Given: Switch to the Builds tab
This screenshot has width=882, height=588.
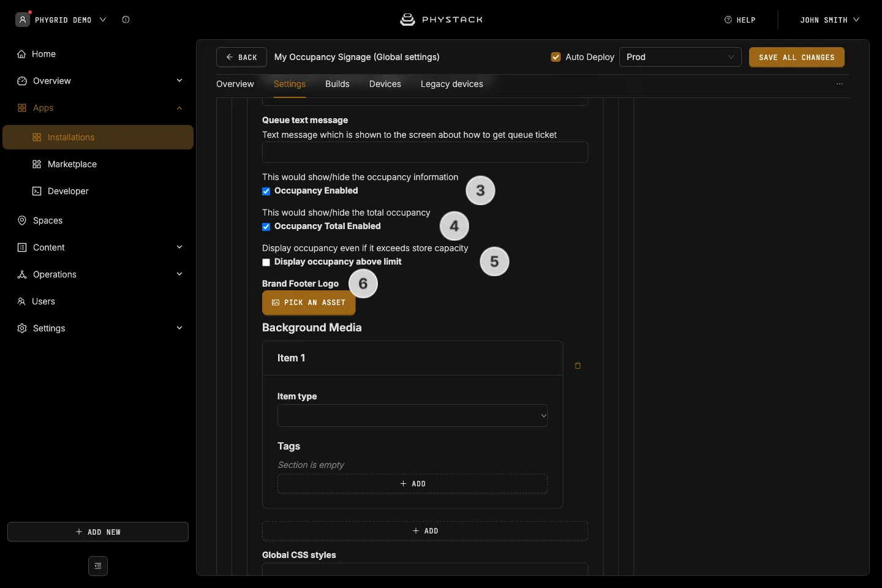Looking at the screenshot, I should [x=337, y=84].
